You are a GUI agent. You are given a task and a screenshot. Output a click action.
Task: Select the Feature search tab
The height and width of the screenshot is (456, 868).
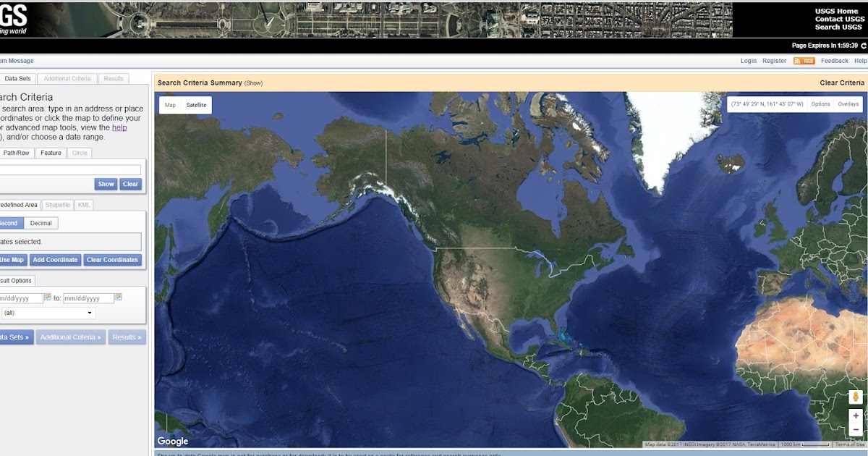(x=50, y=153)
